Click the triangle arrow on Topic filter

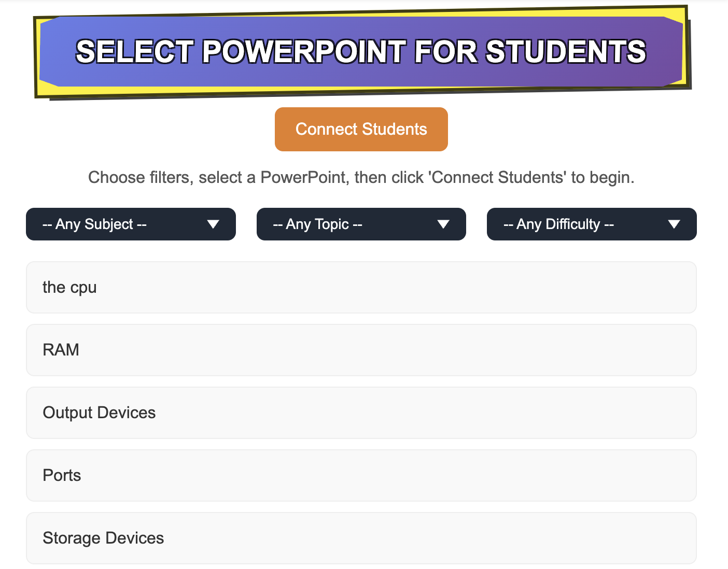443,224
